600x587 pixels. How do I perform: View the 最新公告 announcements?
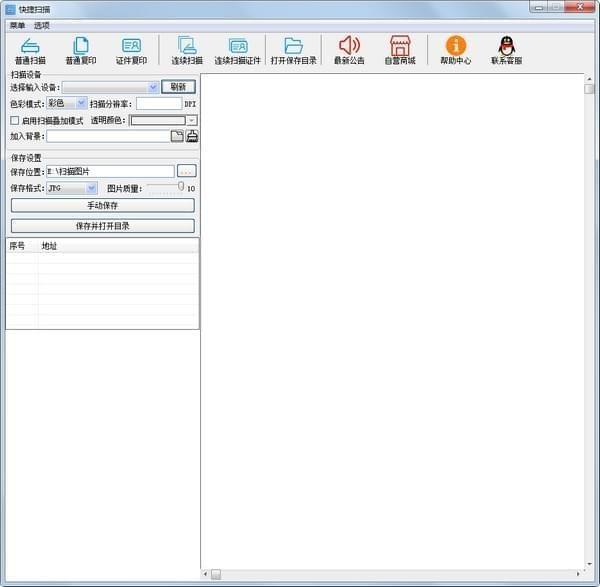(x=349, y=51)
